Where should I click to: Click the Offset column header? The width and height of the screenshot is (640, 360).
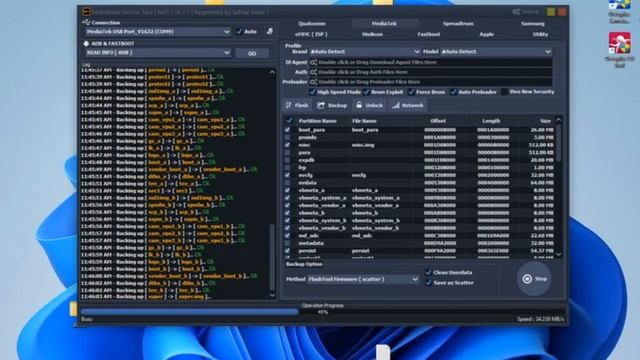pos(438,121)
